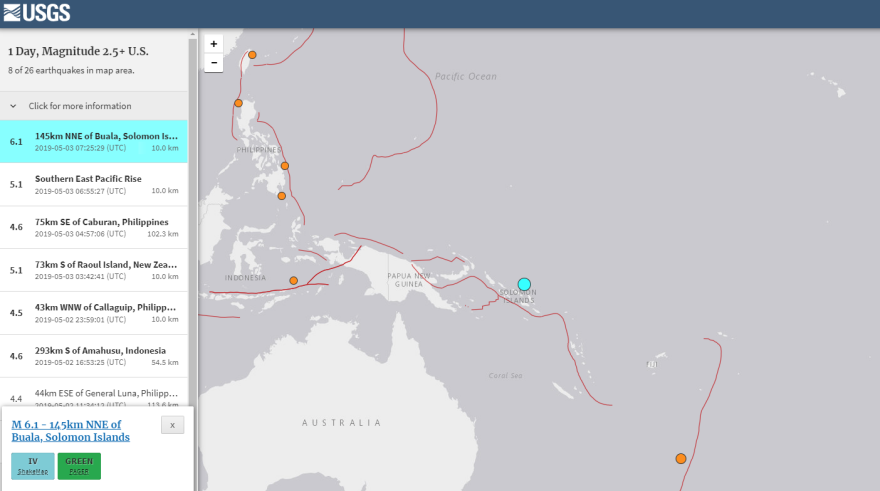Screen dimensions: 880x491
Task: Select 75km SE of Caburan earthquake
Action: point(95,227)
